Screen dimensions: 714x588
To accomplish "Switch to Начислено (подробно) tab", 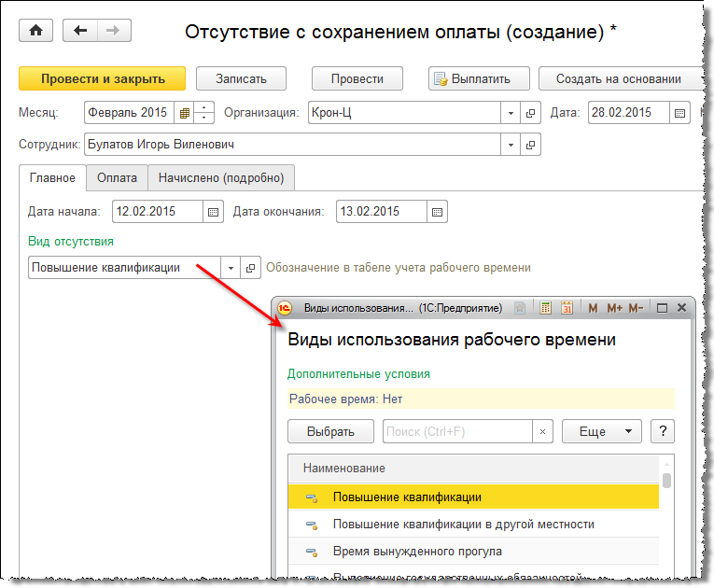I will 221,177.
